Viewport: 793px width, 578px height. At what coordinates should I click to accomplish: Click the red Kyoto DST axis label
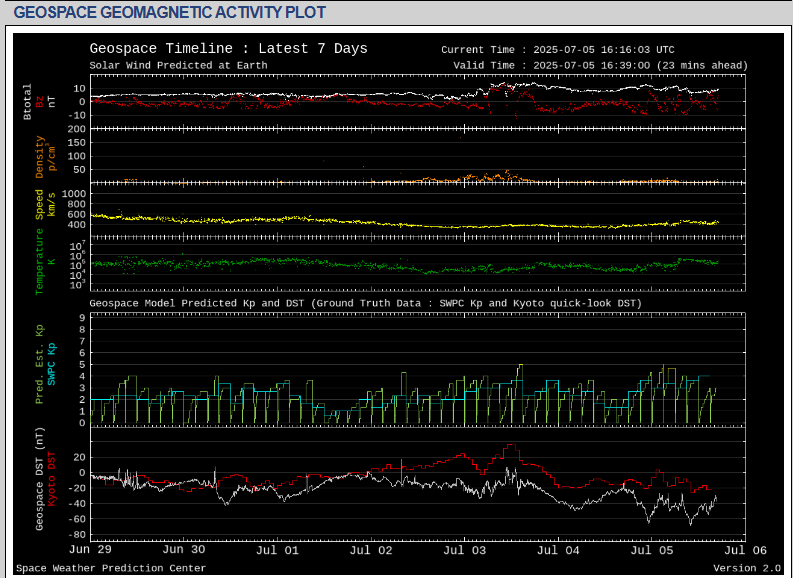(53, 478)
